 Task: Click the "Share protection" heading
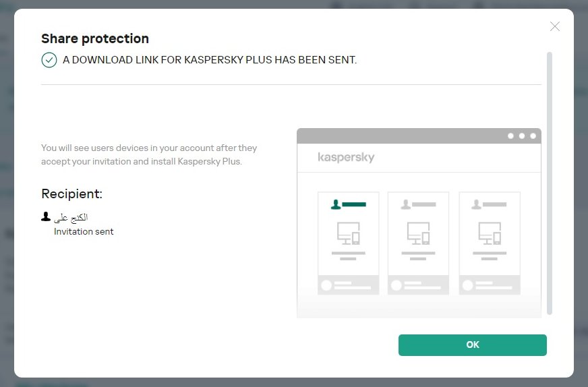click(95, 38)
